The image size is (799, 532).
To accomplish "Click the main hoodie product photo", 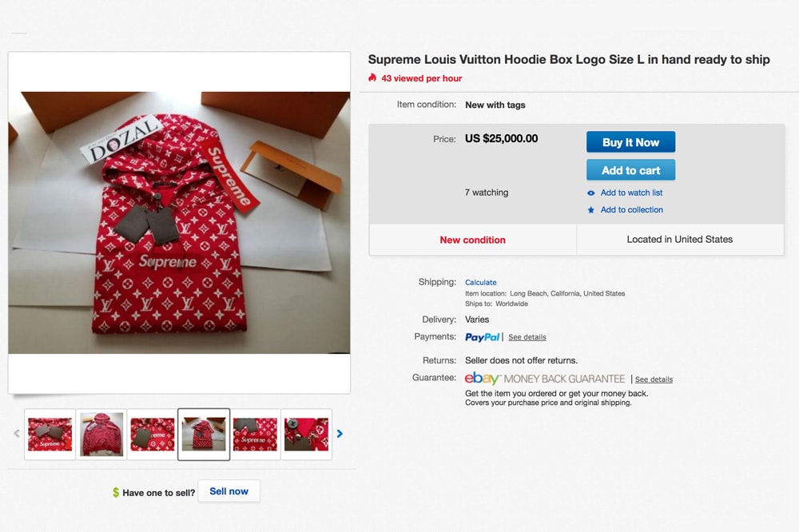I will pos(179,222).
